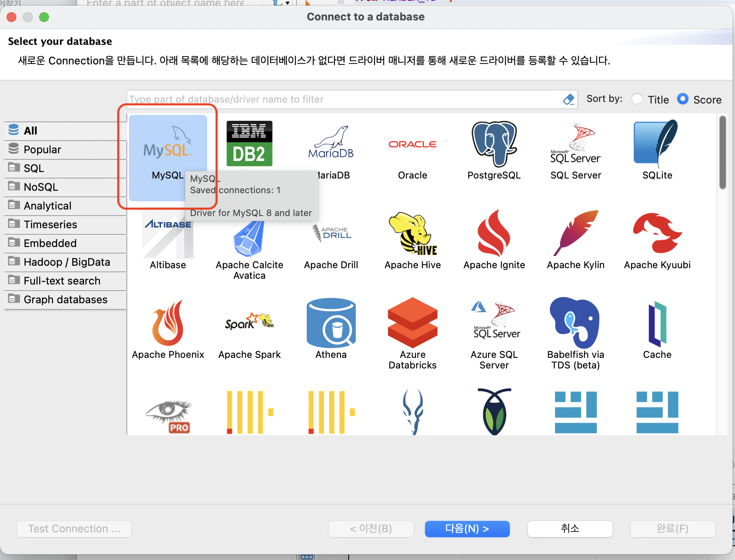Click the 다음(N) > next button

tap(467, 529)
